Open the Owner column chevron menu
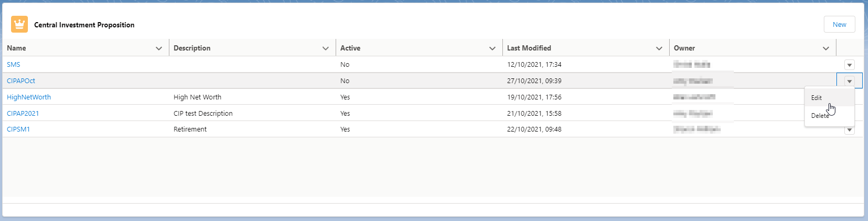The height and width of the screenshot is (221, 868). 826,48
